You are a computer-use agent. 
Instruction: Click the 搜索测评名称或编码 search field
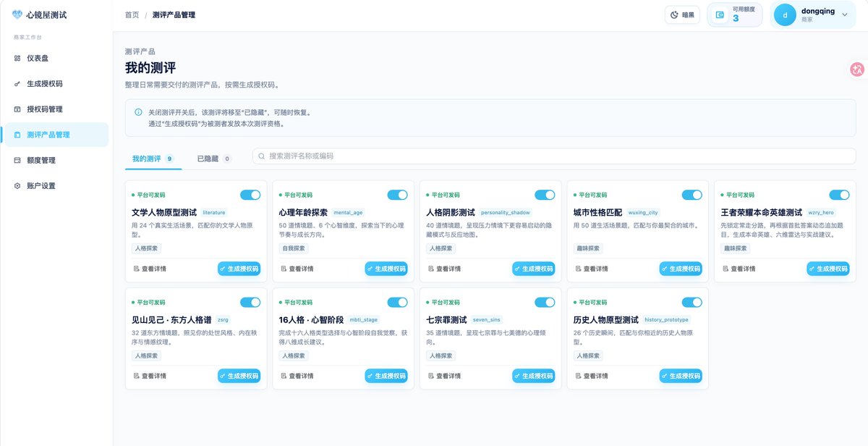tap(553, 156)
